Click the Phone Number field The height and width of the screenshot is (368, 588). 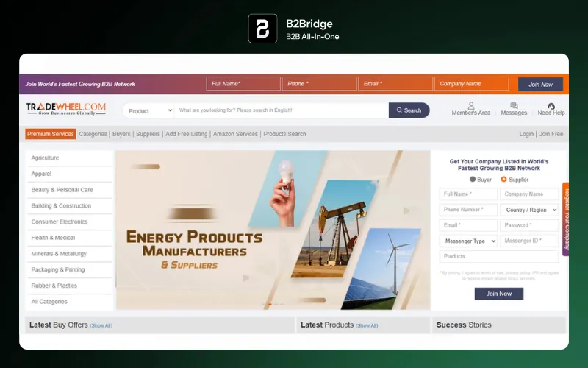point(468,210)
